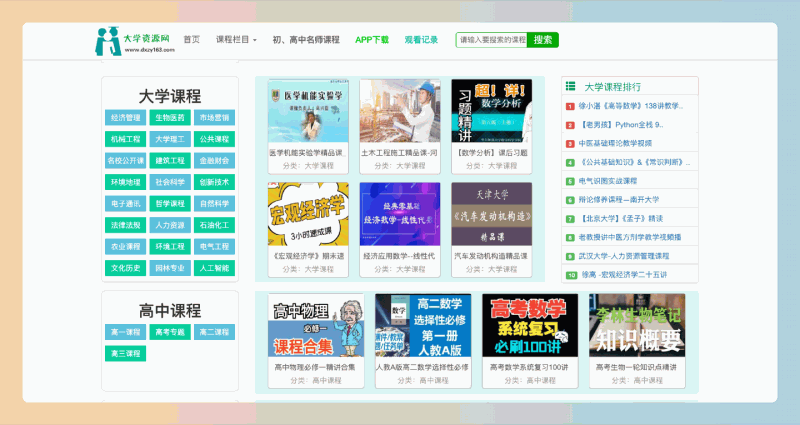Viewport: 800px width, 425px height.
Task: Open the APP下载 navigation link
Action: [372, 39]
